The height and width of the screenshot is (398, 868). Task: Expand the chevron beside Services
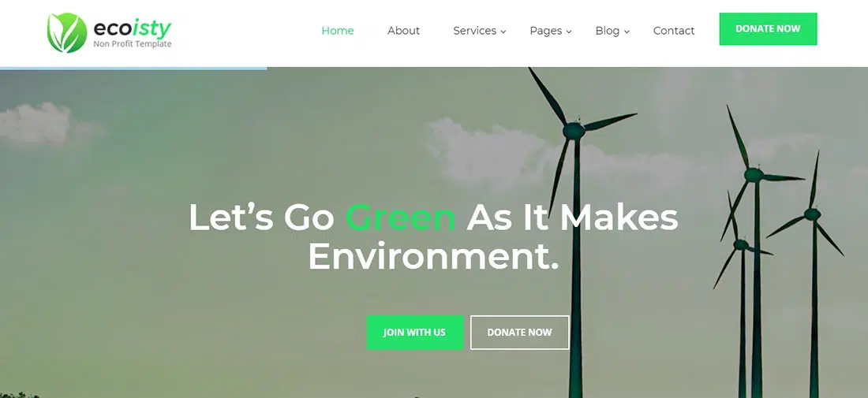pyautogui.click(x=503, y=32)
